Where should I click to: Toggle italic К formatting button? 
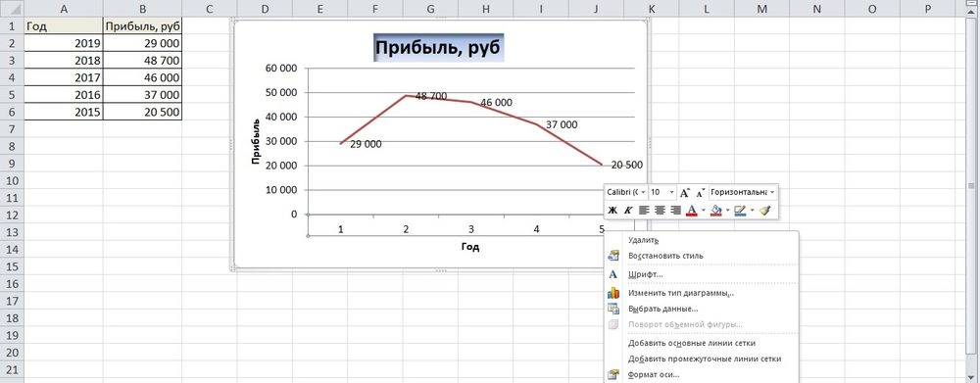click(x=628, y=210)
